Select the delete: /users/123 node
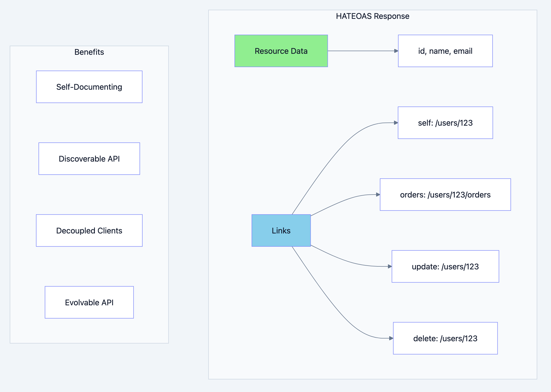The width and height of the screenshot is (551, 392). (x=445, y=338)
